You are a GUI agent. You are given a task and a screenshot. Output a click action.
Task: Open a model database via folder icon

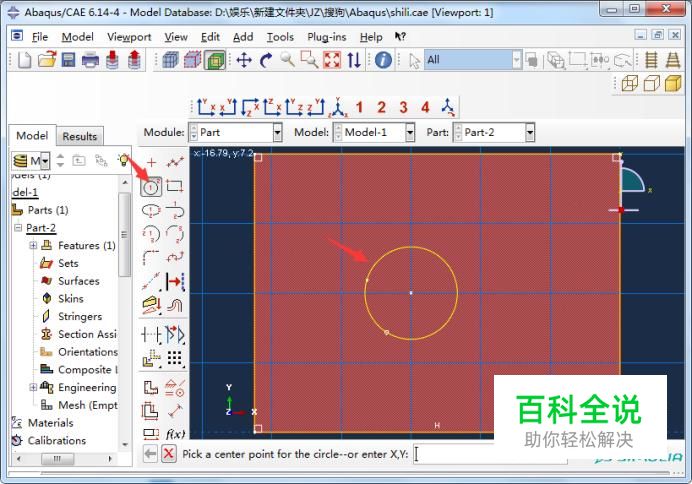(x=47, y=60)
